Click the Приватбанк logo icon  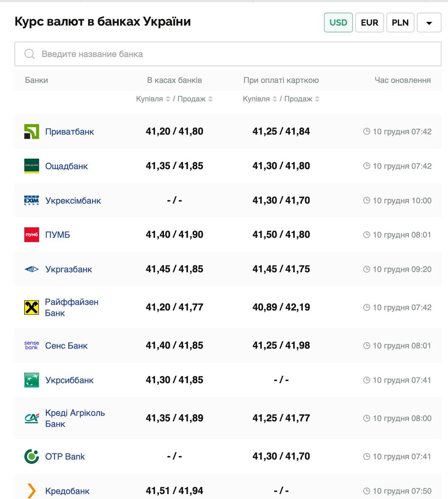(32, 132)
